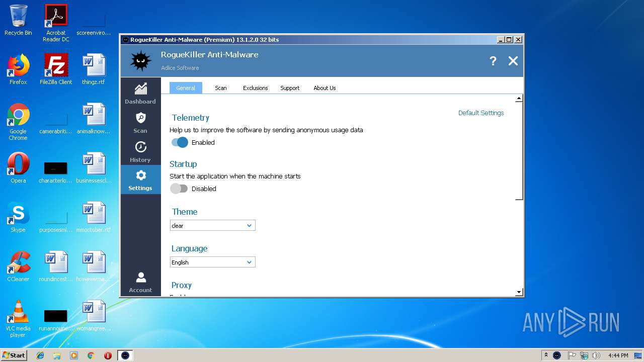Click the volume speaker tray icon
This screenshot has width=644, height=362.
pyautogui.click(x=596, y=355)
